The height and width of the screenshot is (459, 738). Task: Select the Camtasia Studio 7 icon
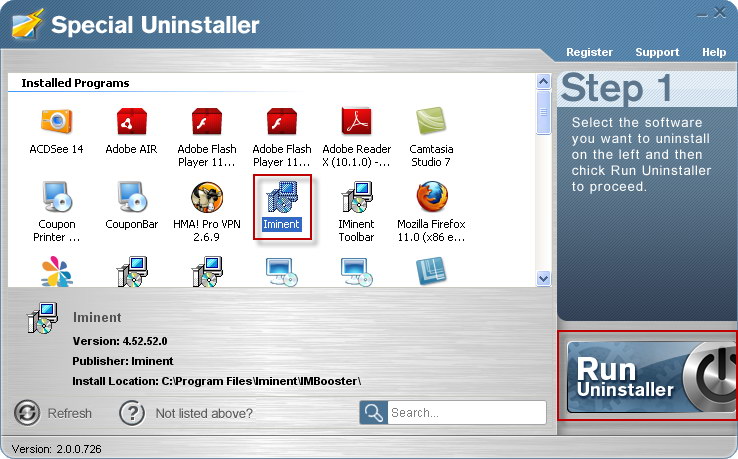(x=431, y=121)
